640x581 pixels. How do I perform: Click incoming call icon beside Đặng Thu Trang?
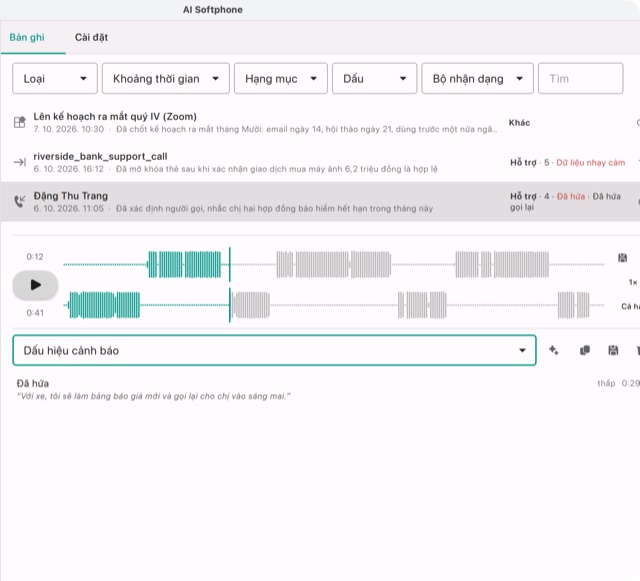20,201
